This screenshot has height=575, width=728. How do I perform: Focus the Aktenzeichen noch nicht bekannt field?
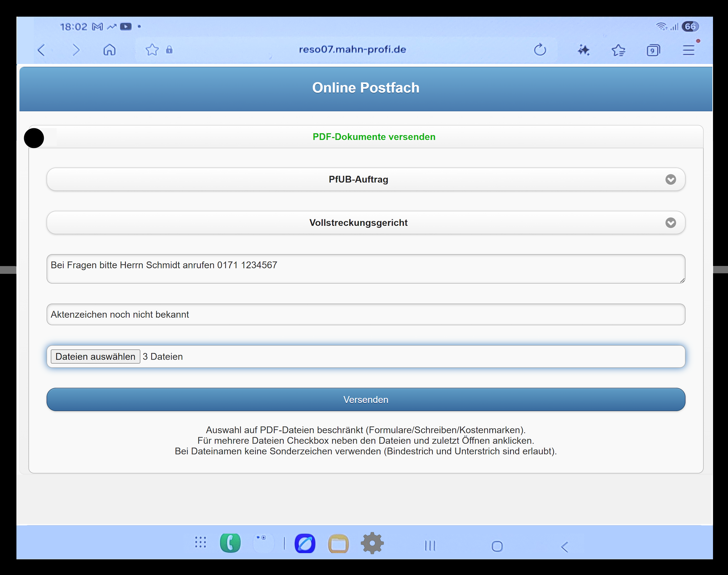[365, 315]
